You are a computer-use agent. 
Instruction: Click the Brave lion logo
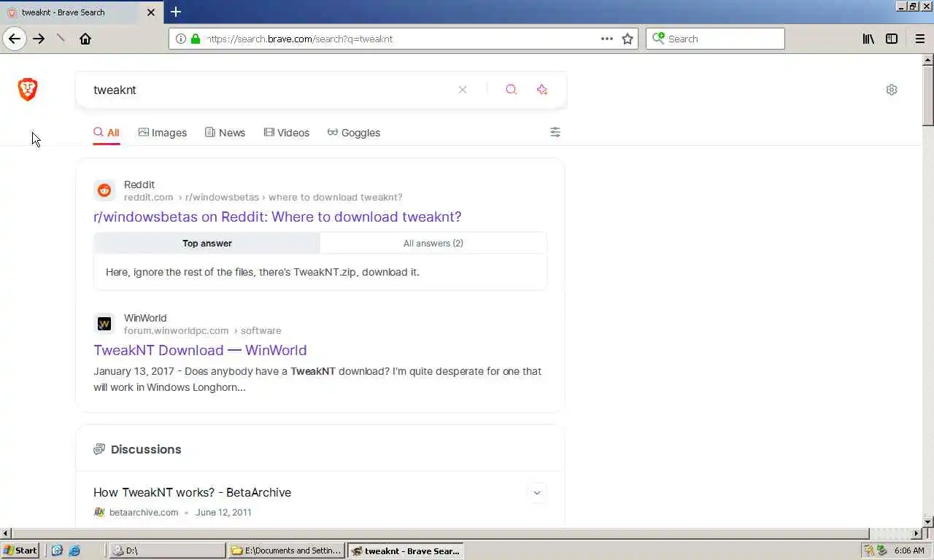tap(28, 89)
